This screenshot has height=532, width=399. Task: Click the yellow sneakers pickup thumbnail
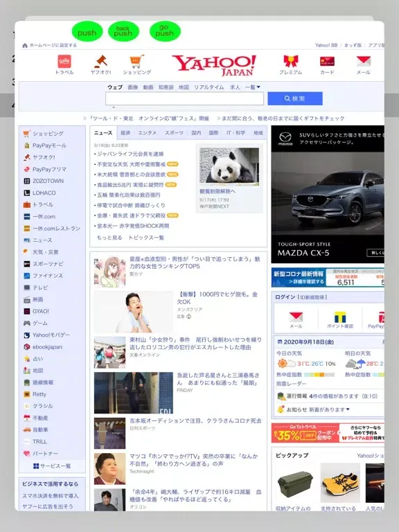(x=340, y=483)
